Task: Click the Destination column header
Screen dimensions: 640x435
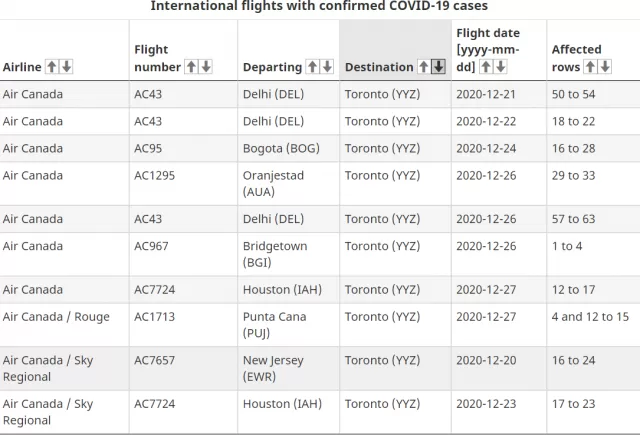Action: (x=396, y=50)
